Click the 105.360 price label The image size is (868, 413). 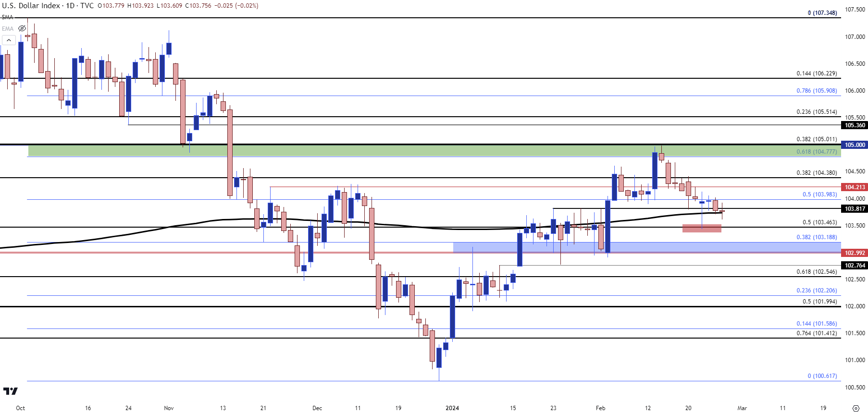click(x=855, y=125)
